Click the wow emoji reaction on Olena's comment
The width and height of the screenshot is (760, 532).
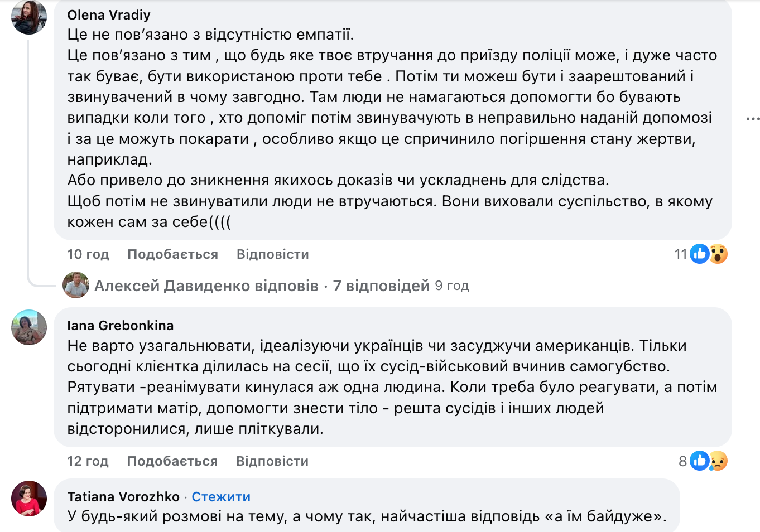coord(718,254)
